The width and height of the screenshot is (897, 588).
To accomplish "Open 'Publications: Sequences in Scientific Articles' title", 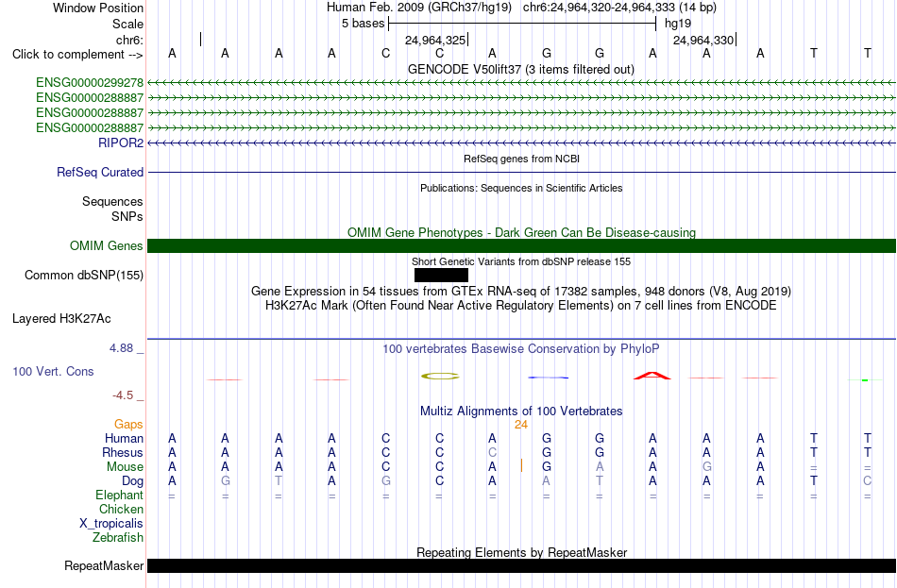I will pos(521,188).
